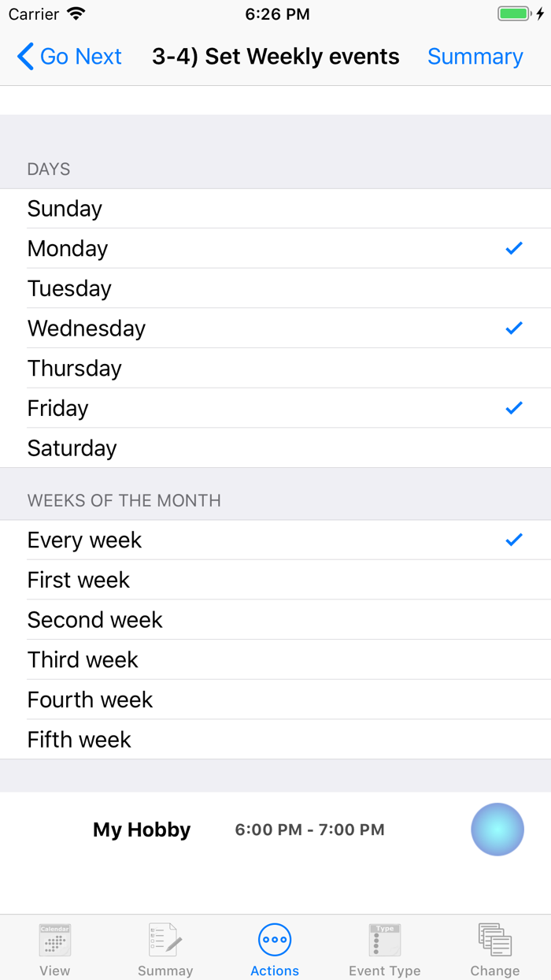
Task: Switch to the Event Type tab
Action: [x=384, y=948]
